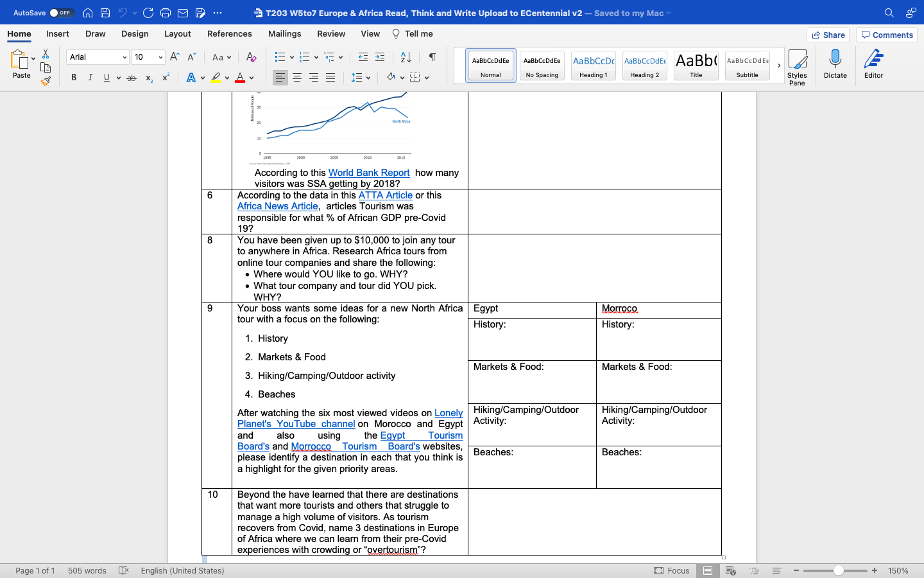Image resolution: width=924 pixels, height=578 pixels.
Task: Click the Undo arrow icon
Action: 123,13
